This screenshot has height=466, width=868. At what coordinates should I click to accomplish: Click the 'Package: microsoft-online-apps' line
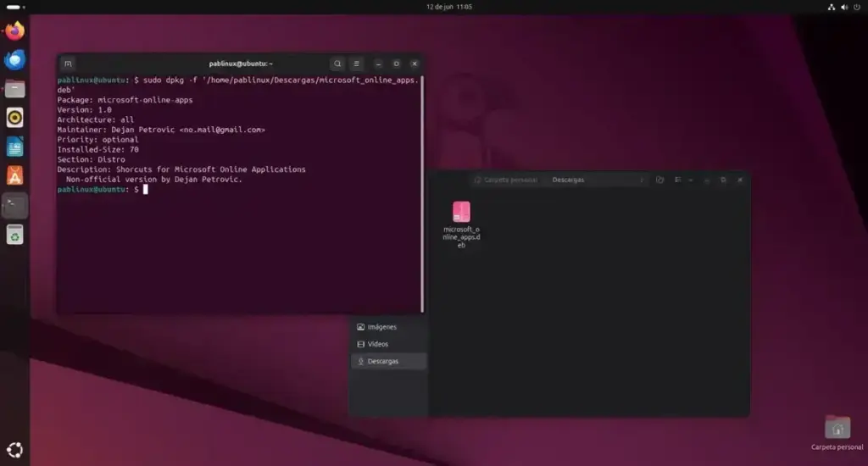point(125,100)
